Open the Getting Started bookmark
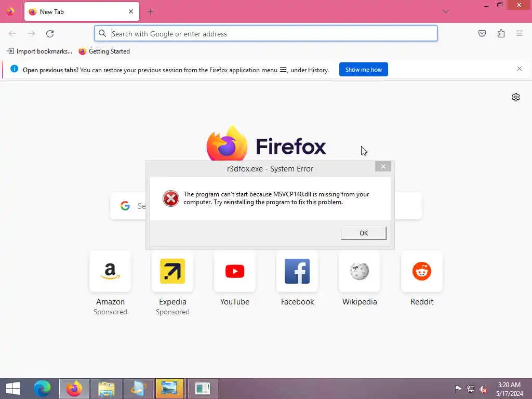Image resolution: width=532 pixels, height=399 pixels. [x=104, y=51]
